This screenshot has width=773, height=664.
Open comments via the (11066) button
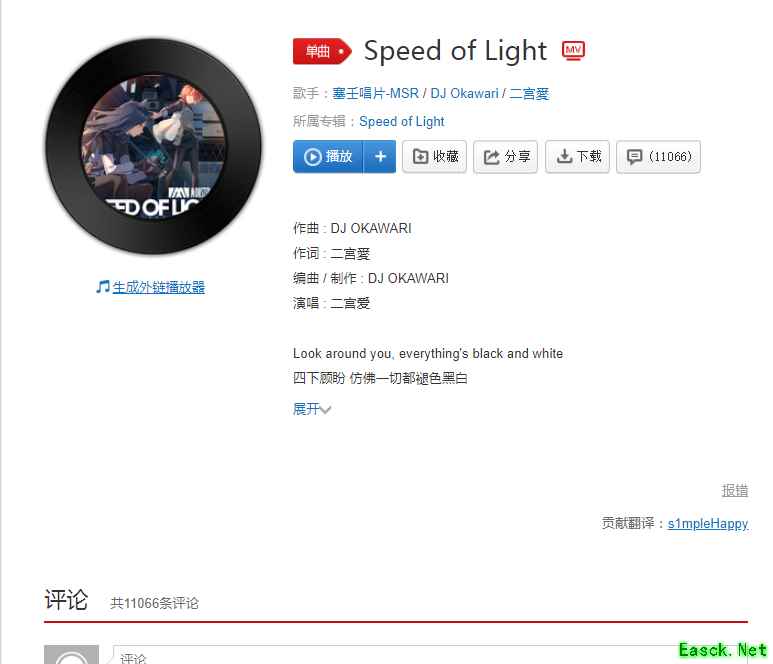pos(658,157)
